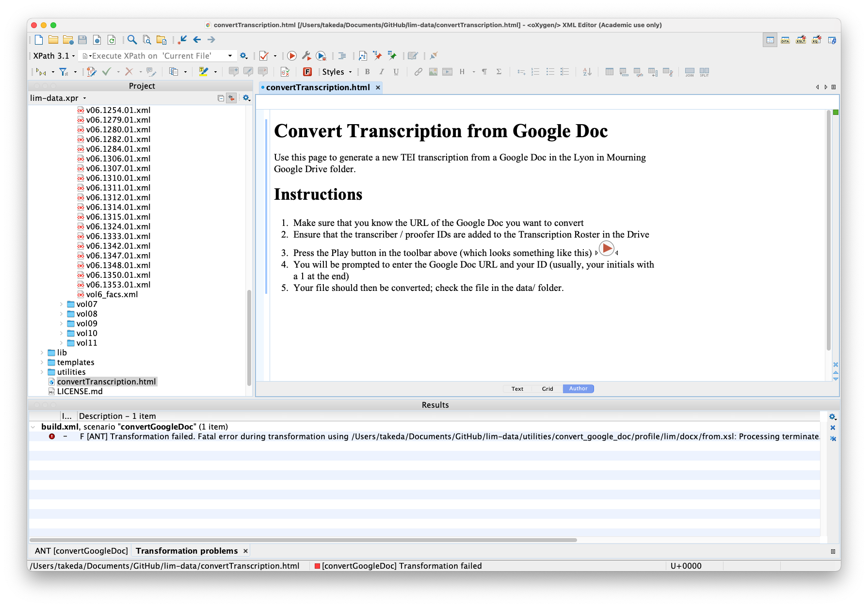Select the Transformation problems tab
The width and height of the screenshot is (868, 607).
pos(187,550)
